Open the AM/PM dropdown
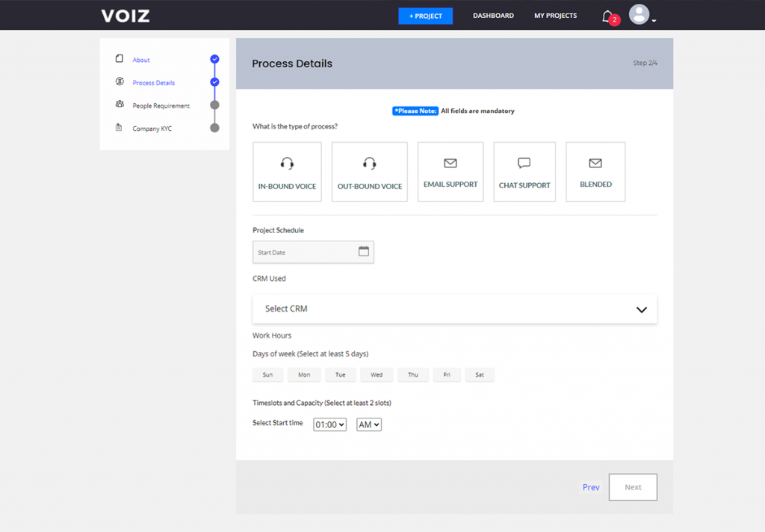Viewport: 765px width, 532px height. point(369,424)
